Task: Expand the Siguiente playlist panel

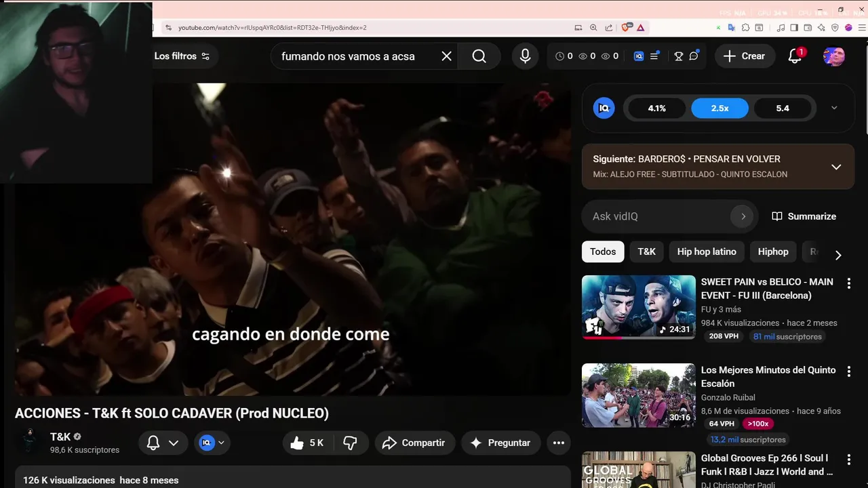Action: click(x=836, y=167)
